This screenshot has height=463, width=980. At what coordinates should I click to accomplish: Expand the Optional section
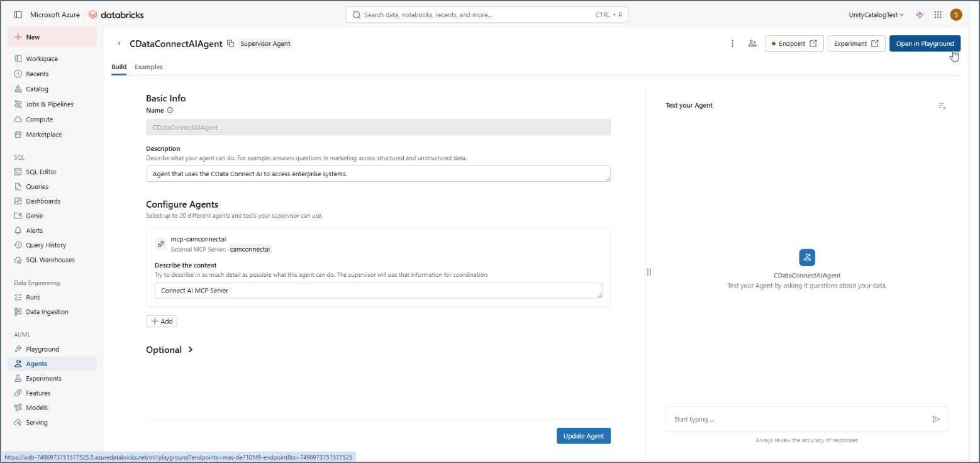[x=170, y=350]
